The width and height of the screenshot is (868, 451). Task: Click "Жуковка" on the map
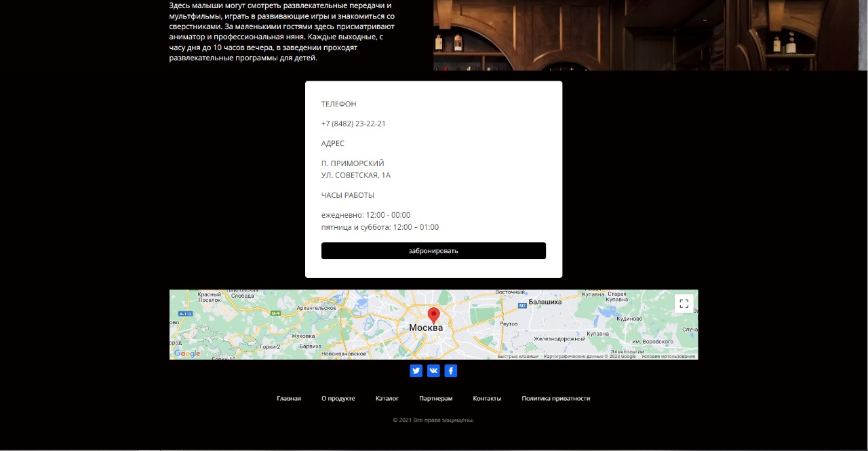pos(303,336)
